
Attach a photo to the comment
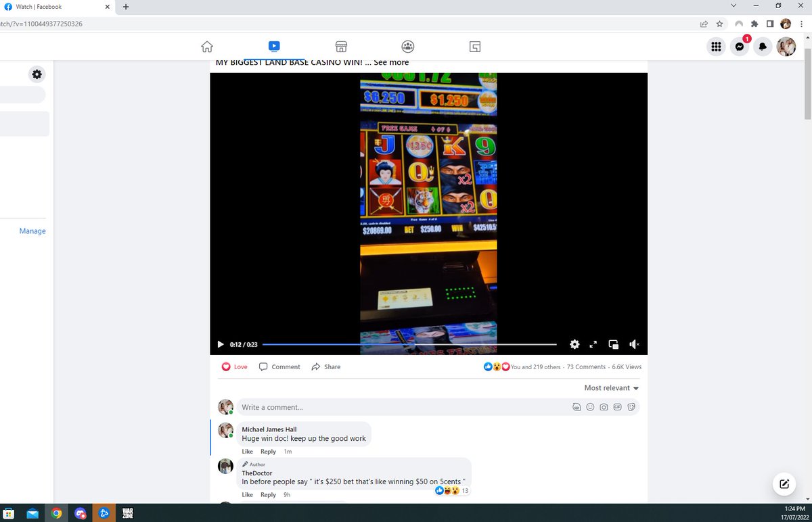point(604,407)
